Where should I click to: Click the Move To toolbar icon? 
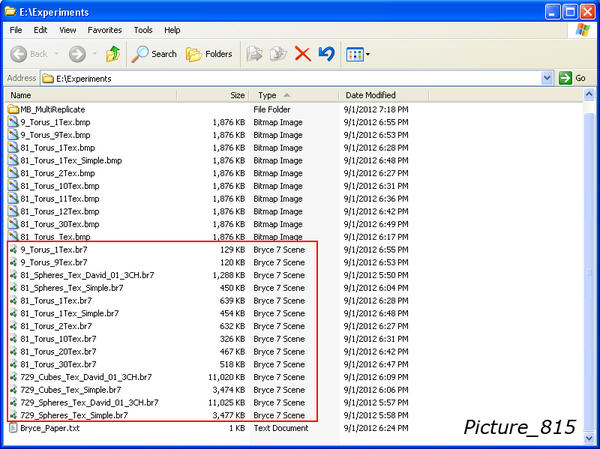pos(254,54)
